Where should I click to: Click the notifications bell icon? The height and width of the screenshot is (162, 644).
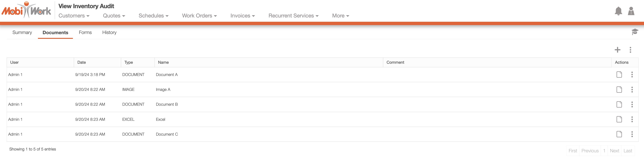click(x=618, y=11)
